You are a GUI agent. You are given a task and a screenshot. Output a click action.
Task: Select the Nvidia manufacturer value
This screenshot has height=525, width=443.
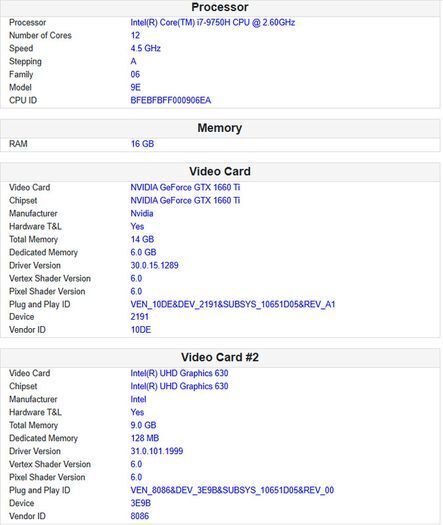coord(142,213)
